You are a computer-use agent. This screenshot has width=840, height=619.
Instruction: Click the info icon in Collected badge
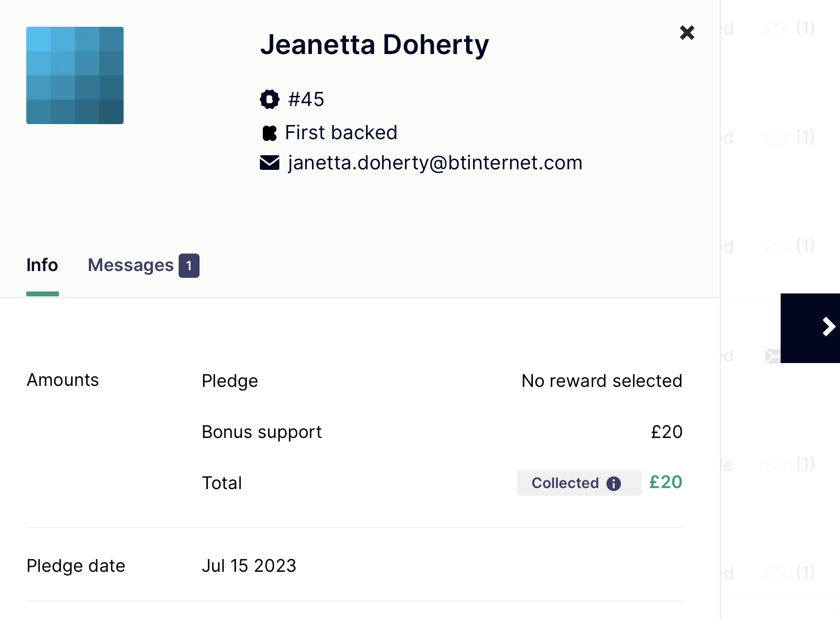coord(614,483)
